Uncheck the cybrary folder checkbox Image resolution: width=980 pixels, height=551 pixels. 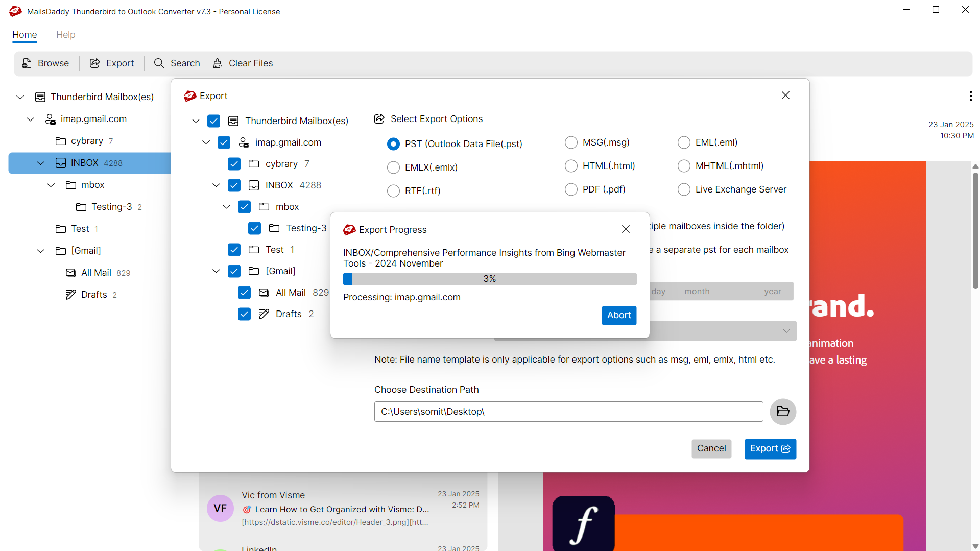234,164
